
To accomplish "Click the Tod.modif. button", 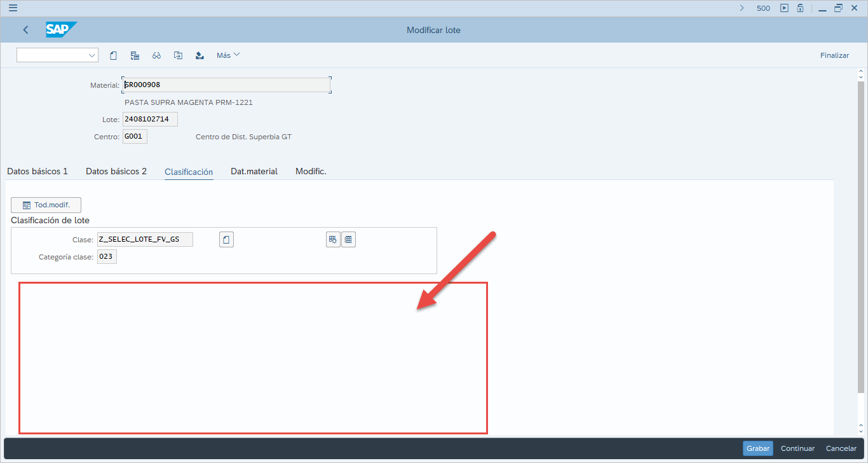I will tap(46, 205).
